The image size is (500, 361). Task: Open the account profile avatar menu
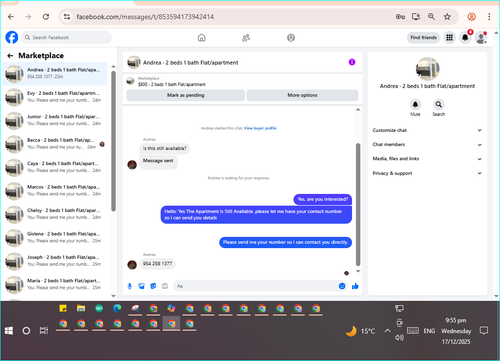481,38
